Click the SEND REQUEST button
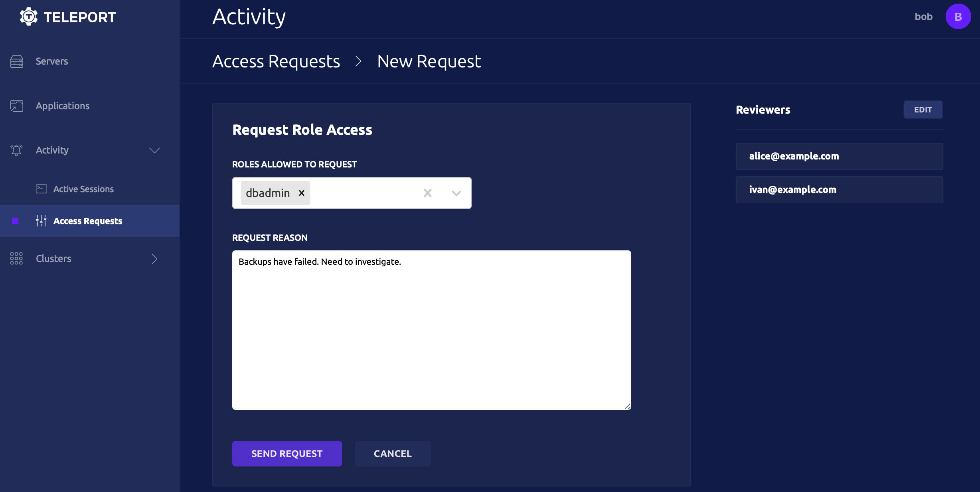Screen dimensions: 980x492 click(287, 453)
